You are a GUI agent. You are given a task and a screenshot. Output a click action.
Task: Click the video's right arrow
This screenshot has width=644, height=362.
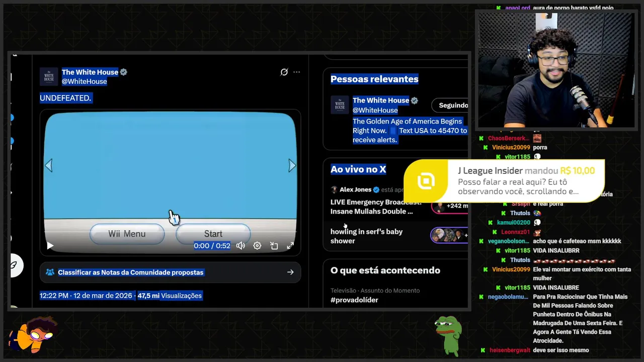(292, 165)
